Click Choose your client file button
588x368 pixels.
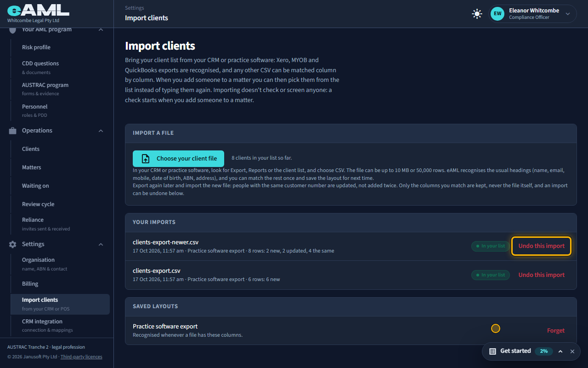pos(178,158)
